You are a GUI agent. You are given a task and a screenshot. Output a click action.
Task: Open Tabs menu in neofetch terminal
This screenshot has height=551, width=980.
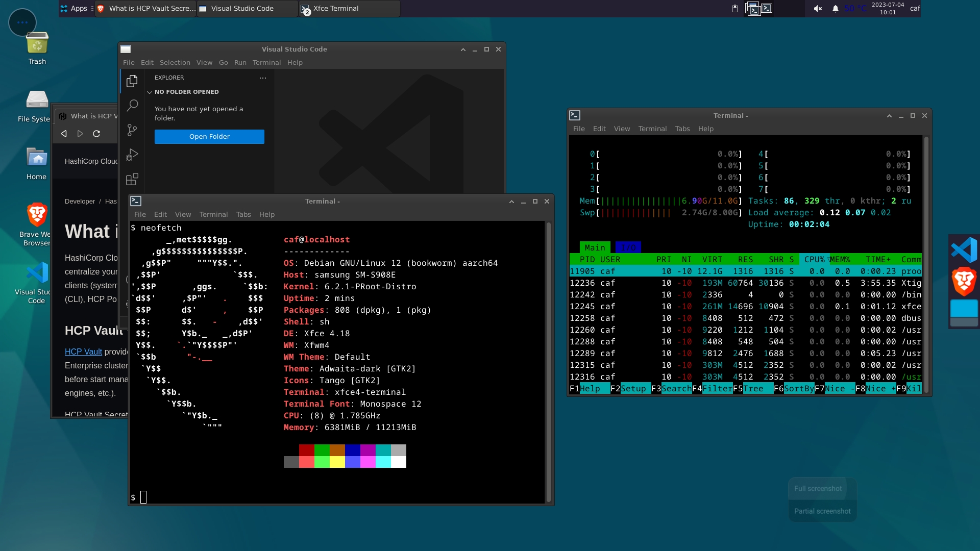point(243,215)
